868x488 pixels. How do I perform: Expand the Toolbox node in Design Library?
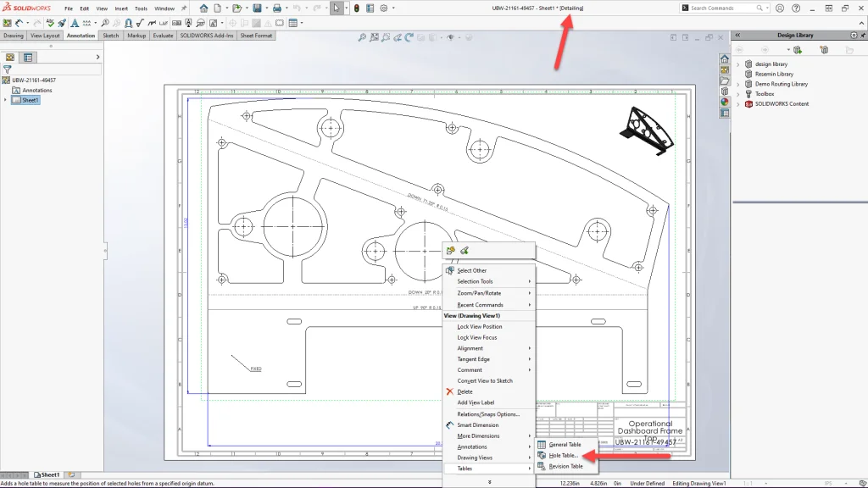tap(738, 94)
